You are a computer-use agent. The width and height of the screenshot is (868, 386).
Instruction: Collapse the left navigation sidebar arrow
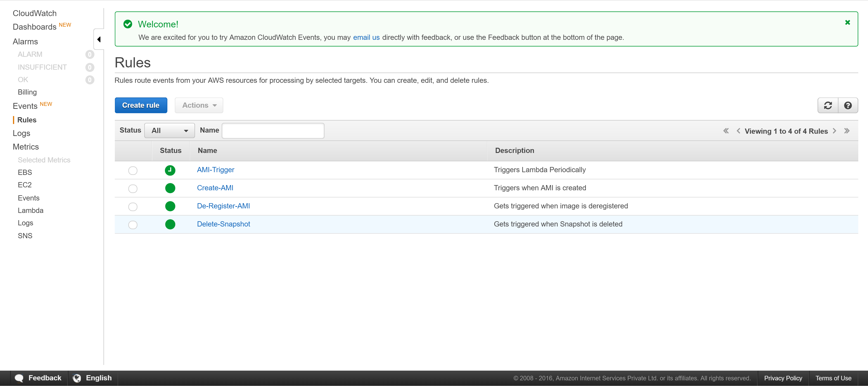pos(99,39)
